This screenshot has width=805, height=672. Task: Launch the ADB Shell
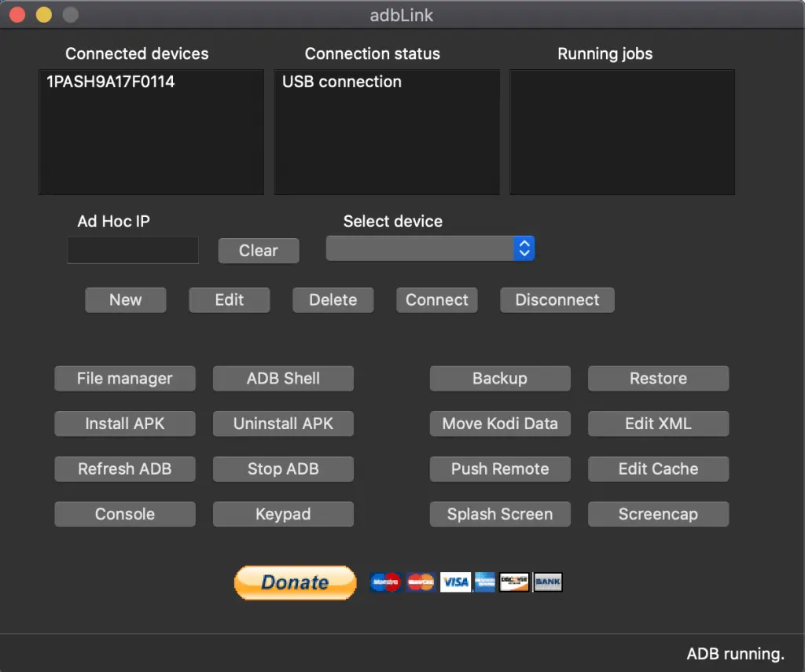click(283, 378)
